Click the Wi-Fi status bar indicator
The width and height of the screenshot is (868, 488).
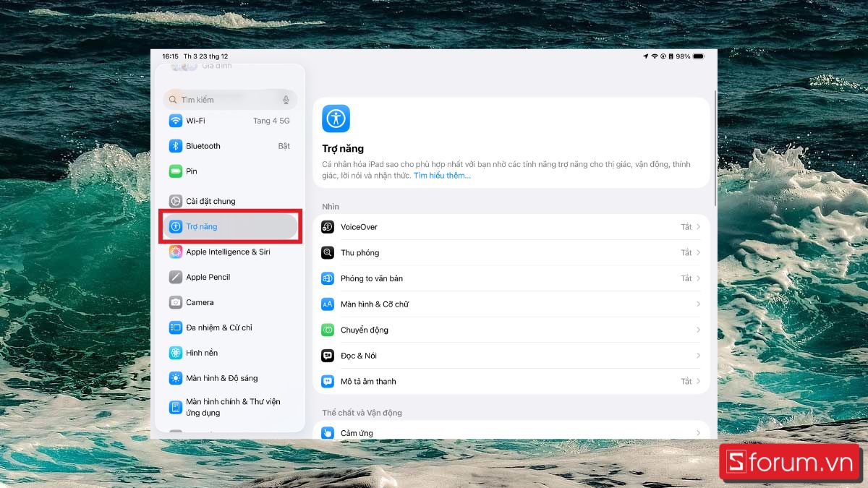pos(655,56)
